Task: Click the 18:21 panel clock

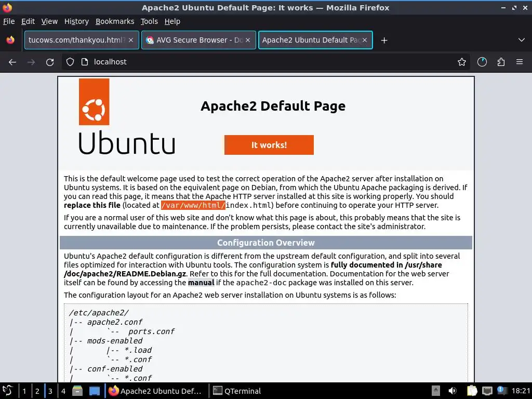Action: click(521, 391)
